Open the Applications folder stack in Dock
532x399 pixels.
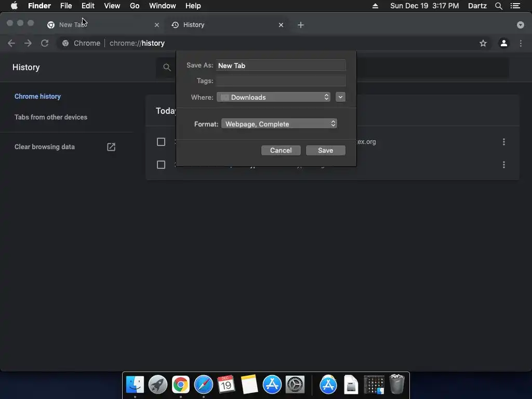[328, 385]
